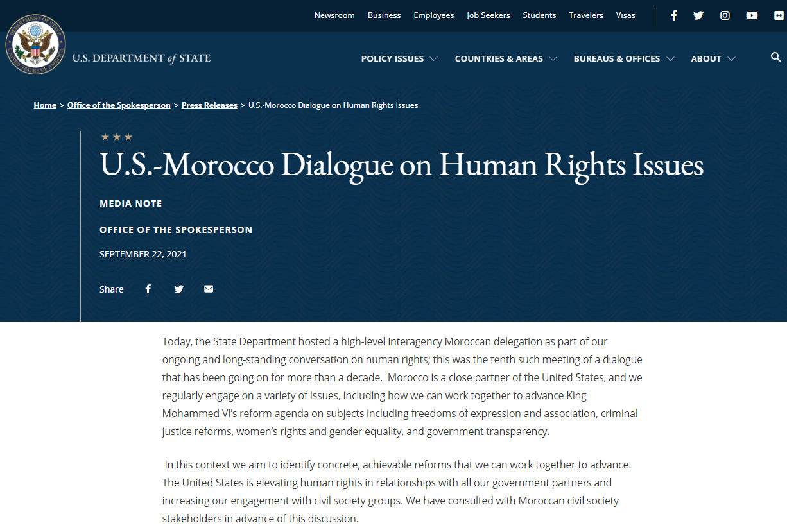Image resolution: width=787 pixels, height=532 pixels.
Task: Open the Twitter icon in top bar
Action: tap(698, 15)
